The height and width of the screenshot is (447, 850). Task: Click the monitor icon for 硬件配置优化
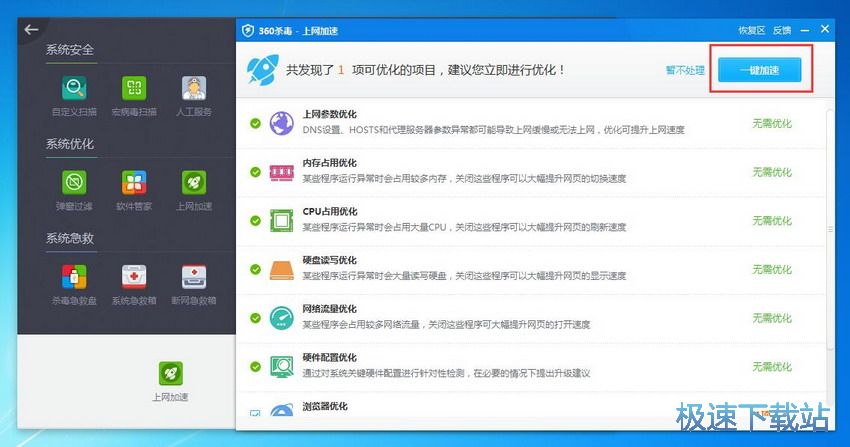(x=282, y=367)
